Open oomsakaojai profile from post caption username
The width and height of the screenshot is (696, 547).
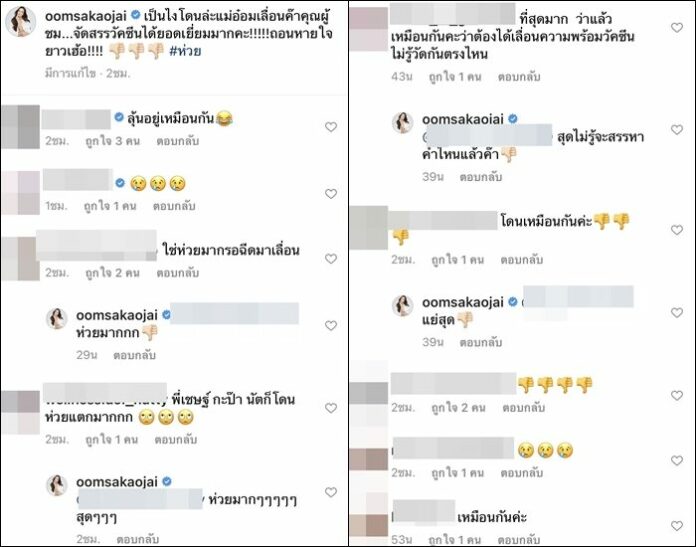[x=86, y=16]
